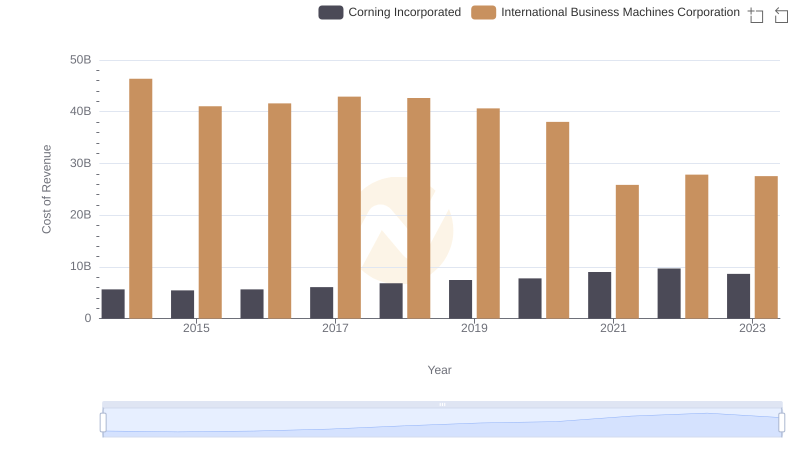800x461 pixels.
Task: Select Corning bar for 2022
Action: tap(669, 294)
